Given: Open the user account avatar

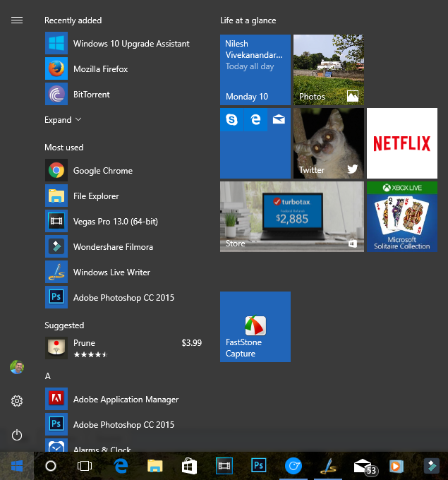Looking at the screenshot, I should pos(17,367).
